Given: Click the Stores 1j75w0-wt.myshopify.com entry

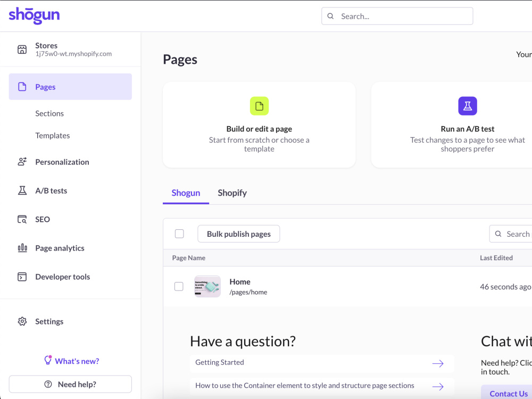Looking at the screenshot, I should (x=70, y=49).
